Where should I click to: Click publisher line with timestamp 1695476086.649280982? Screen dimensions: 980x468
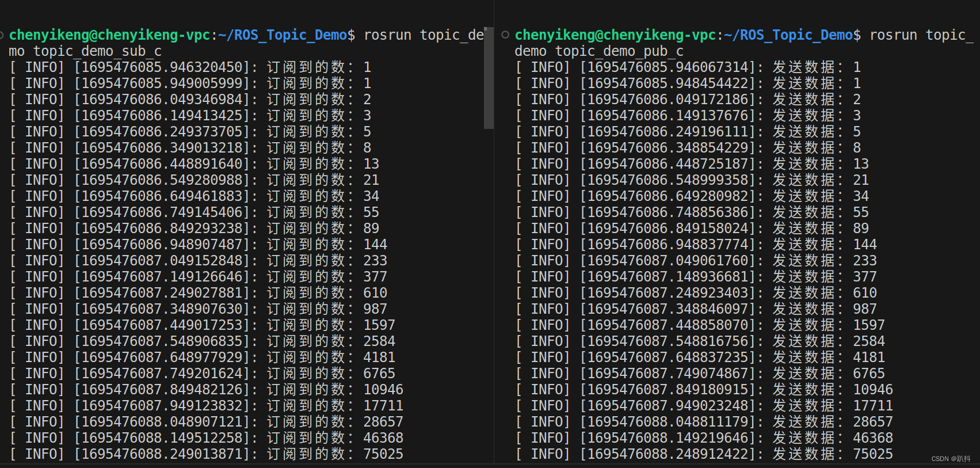coord(692,196)
